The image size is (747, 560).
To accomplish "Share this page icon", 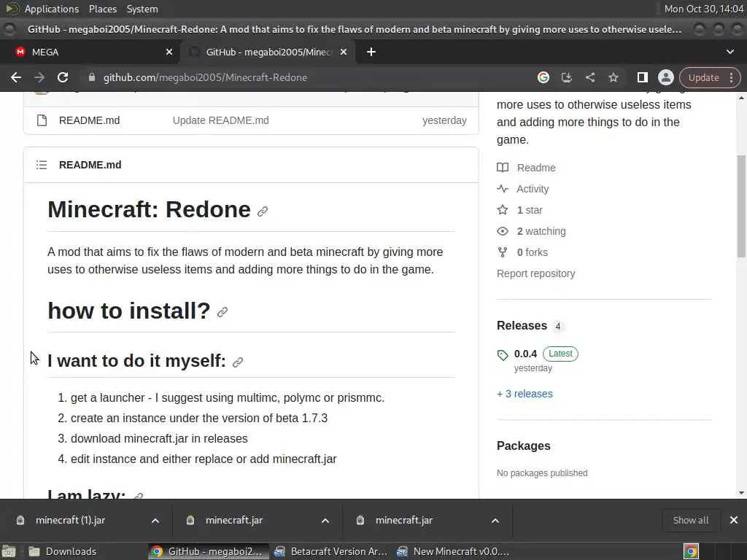I will tap(589, 77).
